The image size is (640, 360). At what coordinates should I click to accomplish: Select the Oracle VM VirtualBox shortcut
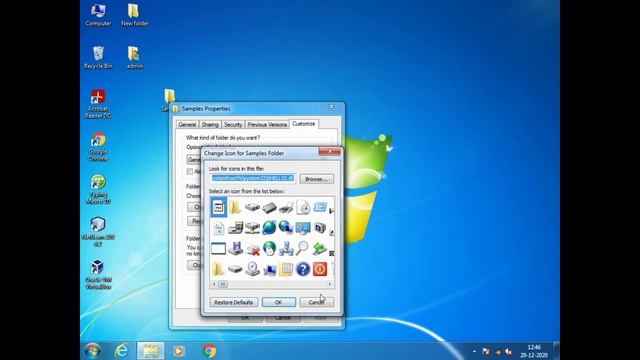click(98, 275)
